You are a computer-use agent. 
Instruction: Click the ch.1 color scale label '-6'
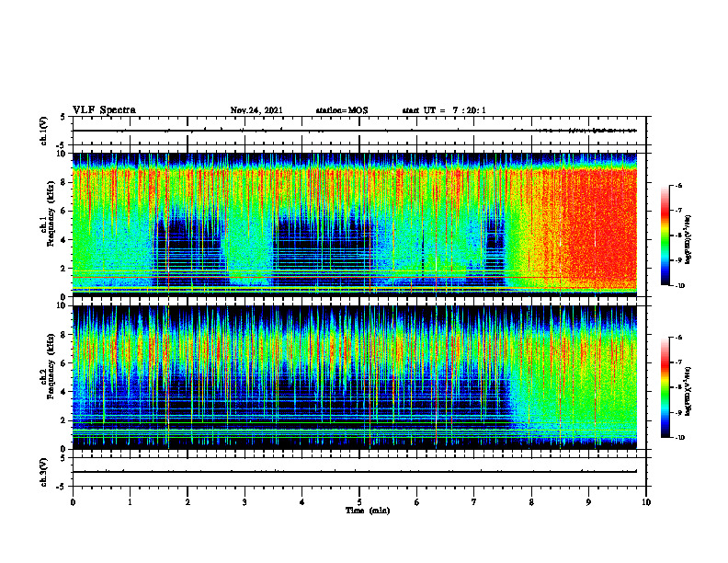[678, 186]
